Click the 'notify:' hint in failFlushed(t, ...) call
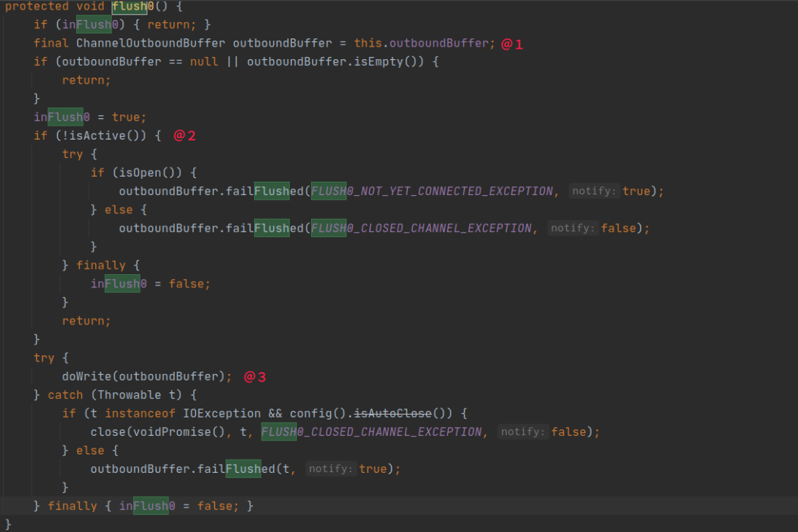 tap(330, 469)
